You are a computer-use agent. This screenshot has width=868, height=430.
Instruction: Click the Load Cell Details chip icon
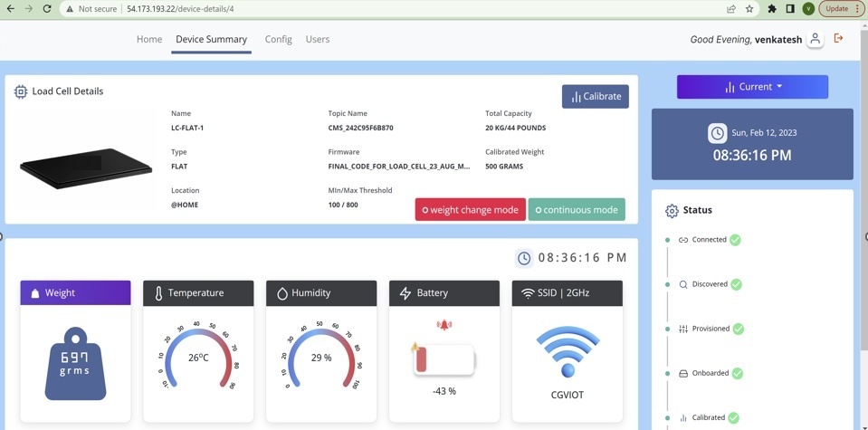20,91
